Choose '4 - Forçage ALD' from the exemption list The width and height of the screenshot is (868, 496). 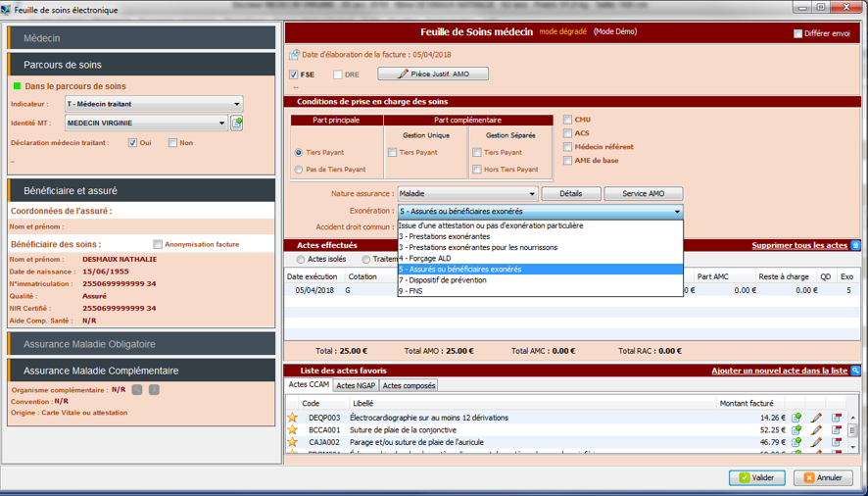[x=426, y=259]
